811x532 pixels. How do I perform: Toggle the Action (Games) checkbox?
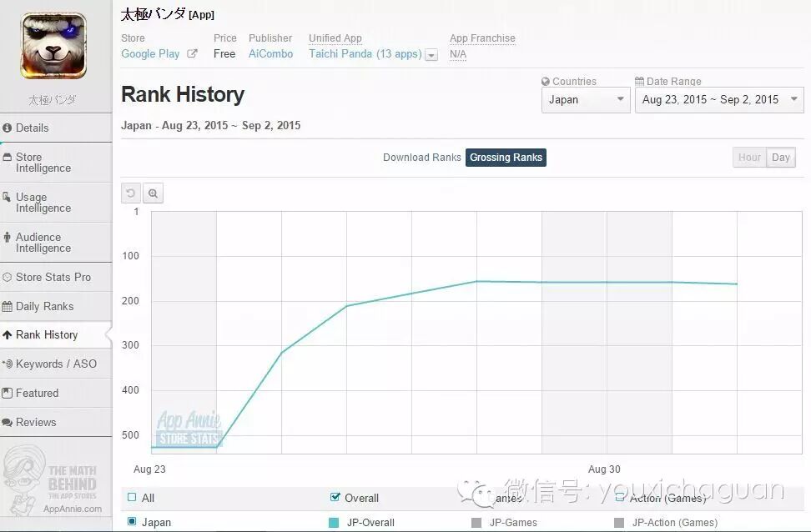(620, 497)
